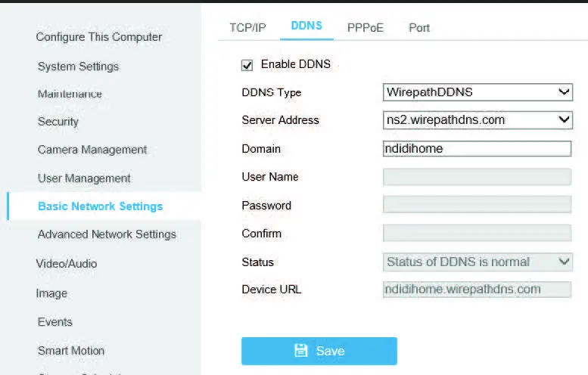Open Security settings
The width and height of the screenshot is (588, 375).
[58, 122]
